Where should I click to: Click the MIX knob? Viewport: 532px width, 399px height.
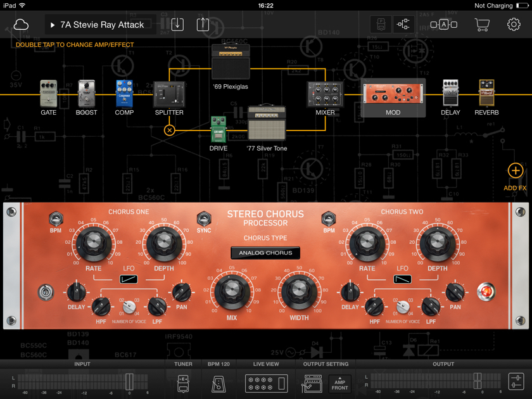click(232, 291)
